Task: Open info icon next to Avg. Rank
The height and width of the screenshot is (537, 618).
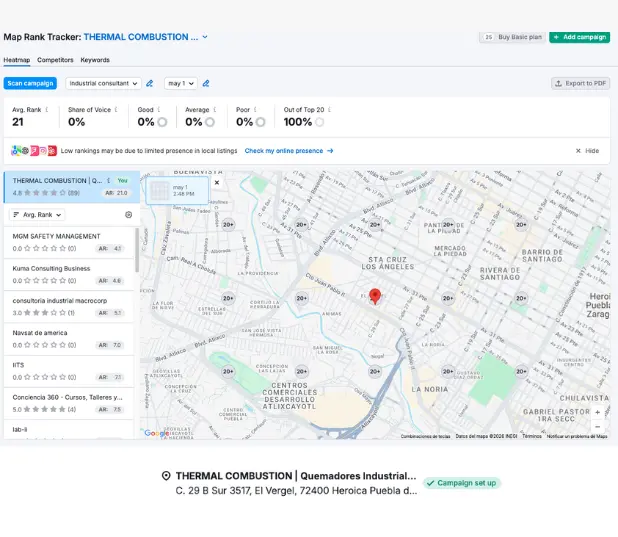Action: [47, 110]
